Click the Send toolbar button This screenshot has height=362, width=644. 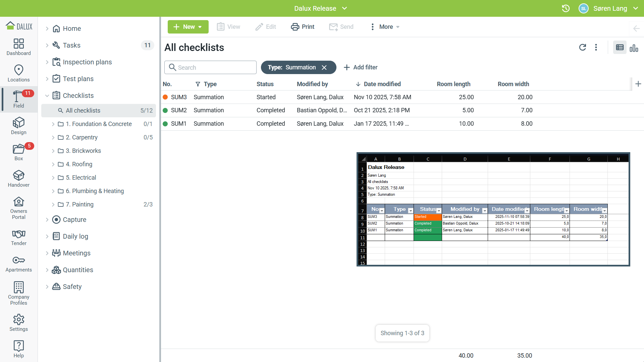click(x=341, y=27)
